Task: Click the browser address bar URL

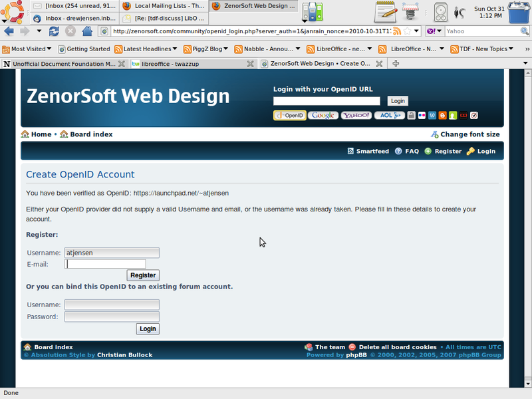Action: coord(251,31)
